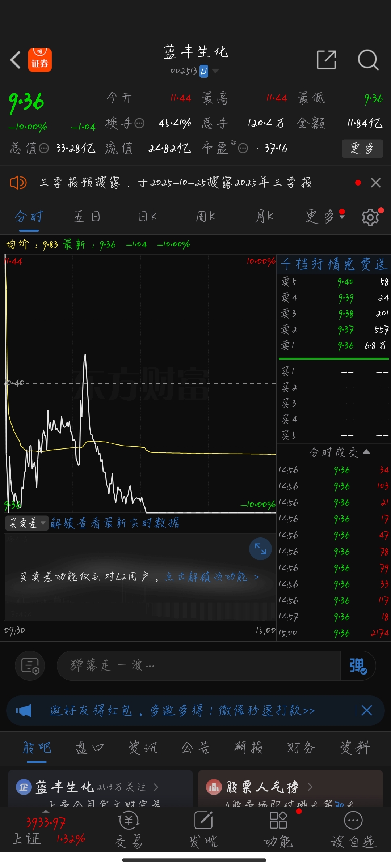Screen dimensions: 391x868
Task: Expand the 更多 chart periods dropdown
Action: pos(325,217)
